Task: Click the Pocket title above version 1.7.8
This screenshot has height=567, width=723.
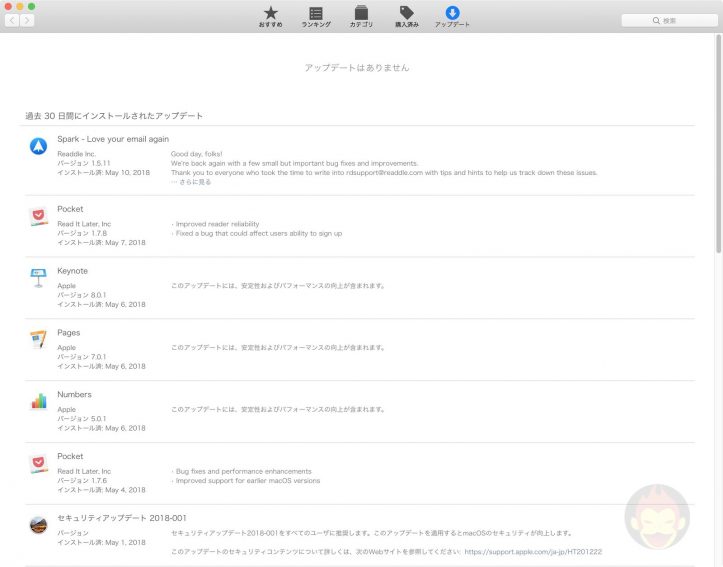Action: tap(70, 209)
